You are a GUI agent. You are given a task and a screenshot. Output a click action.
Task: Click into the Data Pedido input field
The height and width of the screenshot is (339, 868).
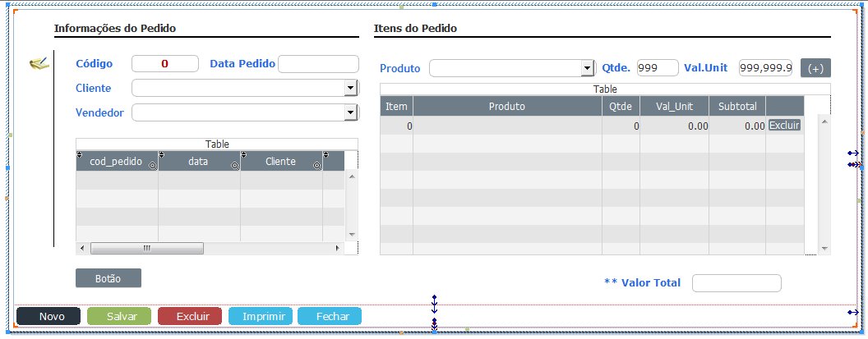pyautogui.click(x=318, y=63)
